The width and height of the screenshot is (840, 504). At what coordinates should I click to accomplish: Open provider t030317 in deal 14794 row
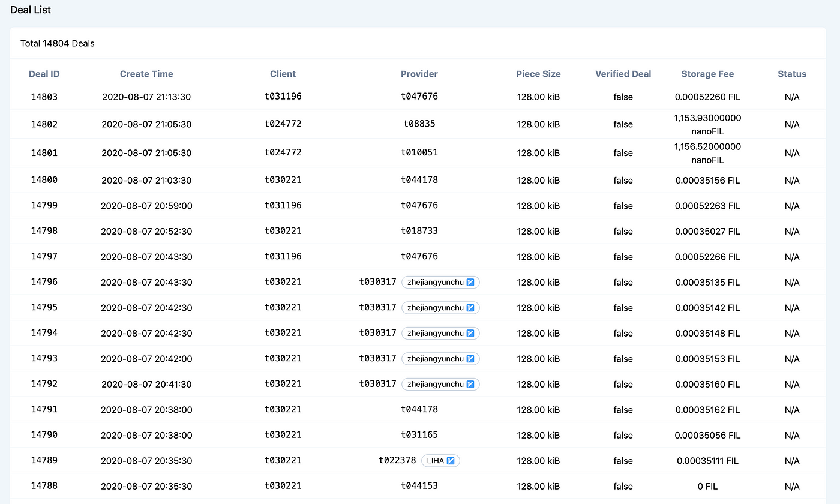click(378, 333)
